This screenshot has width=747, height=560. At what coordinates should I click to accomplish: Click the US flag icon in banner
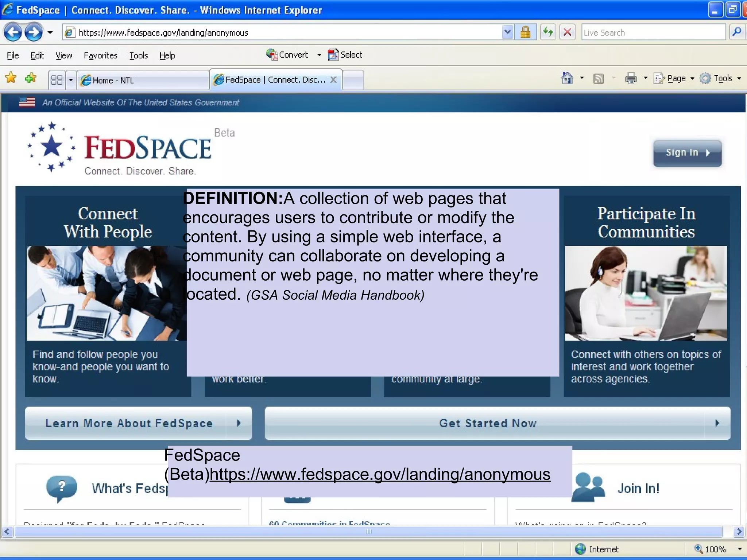click(27, 102)
